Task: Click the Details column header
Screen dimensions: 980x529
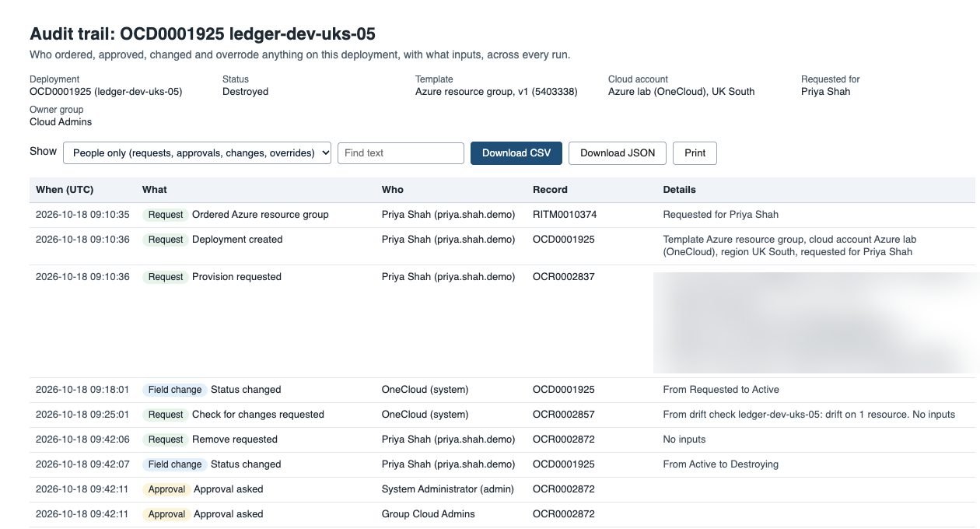Action: [x=679, y=190]
